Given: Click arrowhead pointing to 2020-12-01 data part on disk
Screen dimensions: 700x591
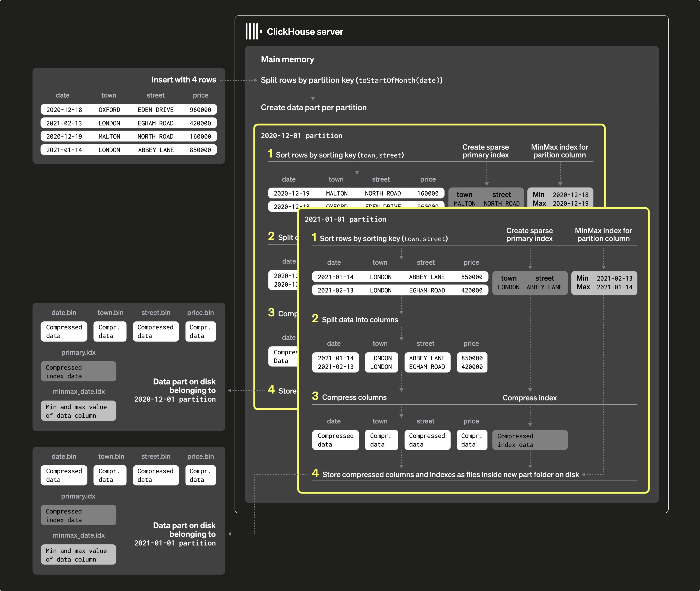Looking at the screenshot, I should [230, 390].
